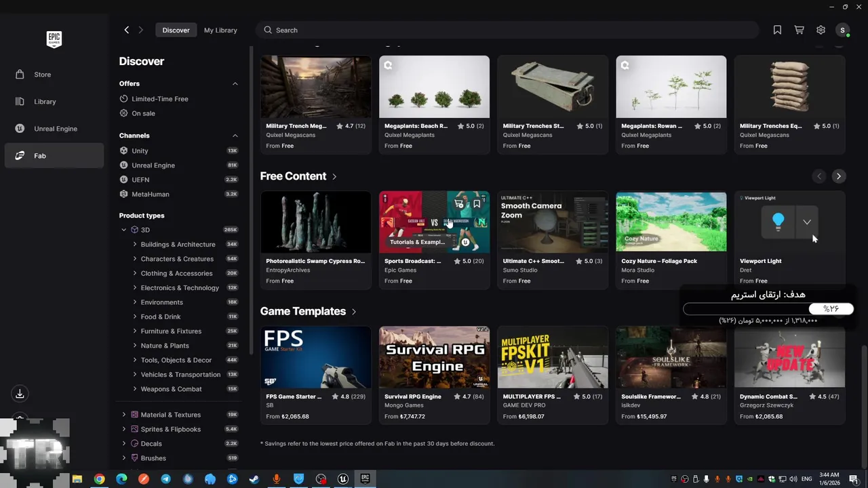
Task: Open FPS Game Starter Kit thumbnail
Action: (x=315, y=357)
